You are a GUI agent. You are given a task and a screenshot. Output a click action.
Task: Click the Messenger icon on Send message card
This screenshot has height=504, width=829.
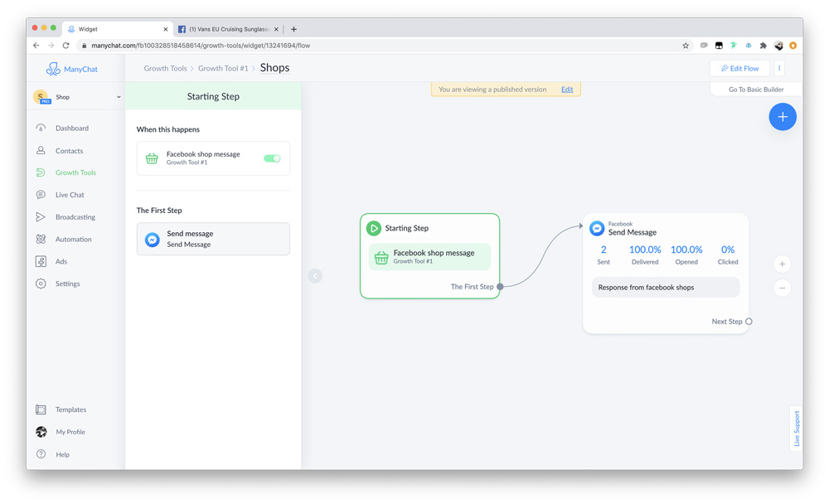click(153, 239)
